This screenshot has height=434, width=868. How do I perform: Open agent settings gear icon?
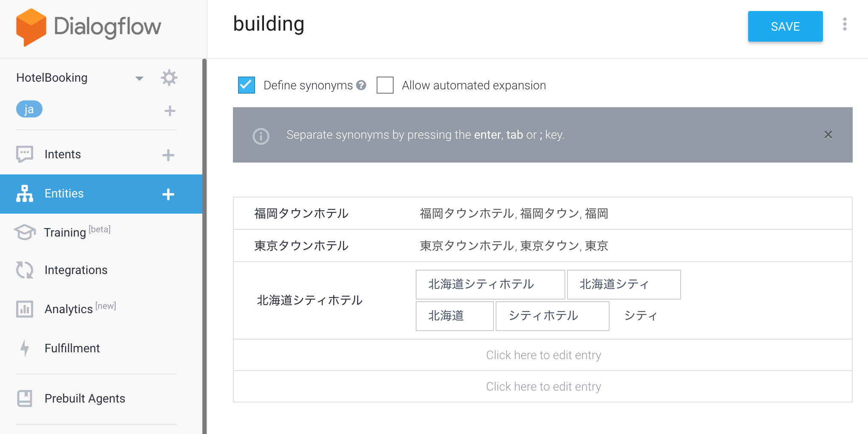[169, 78]
